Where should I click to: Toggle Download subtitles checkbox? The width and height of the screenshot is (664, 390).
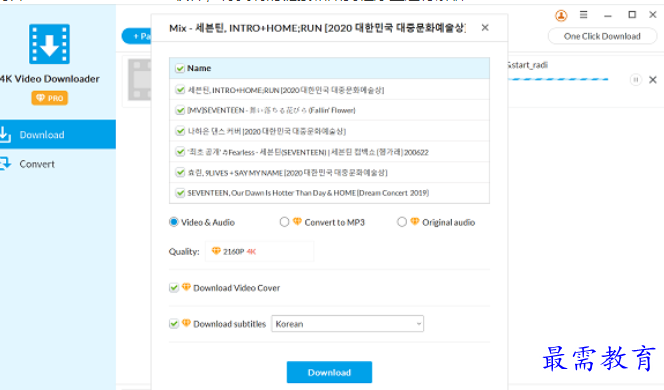pos(174,324)
